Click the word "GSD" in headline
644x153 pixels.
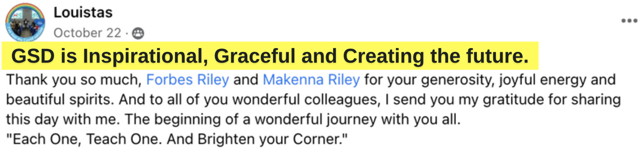coord(33,56)
